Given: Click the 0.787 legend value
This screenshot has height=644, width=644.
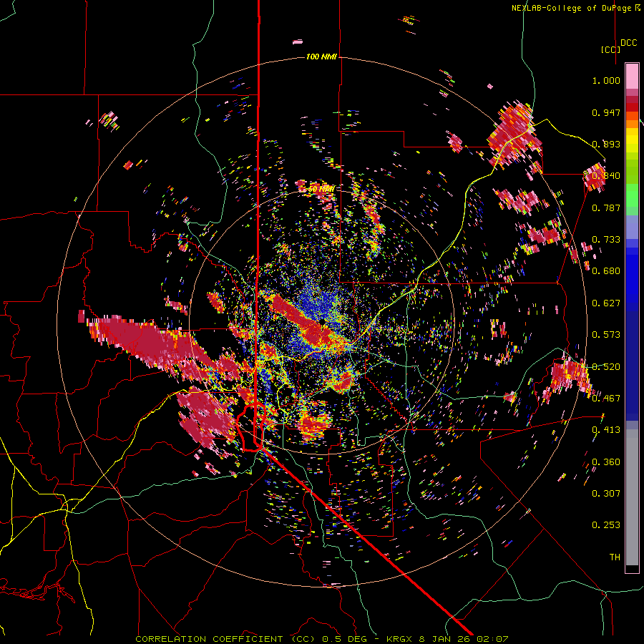Looking at the screenshot, I should coord(606,208).
